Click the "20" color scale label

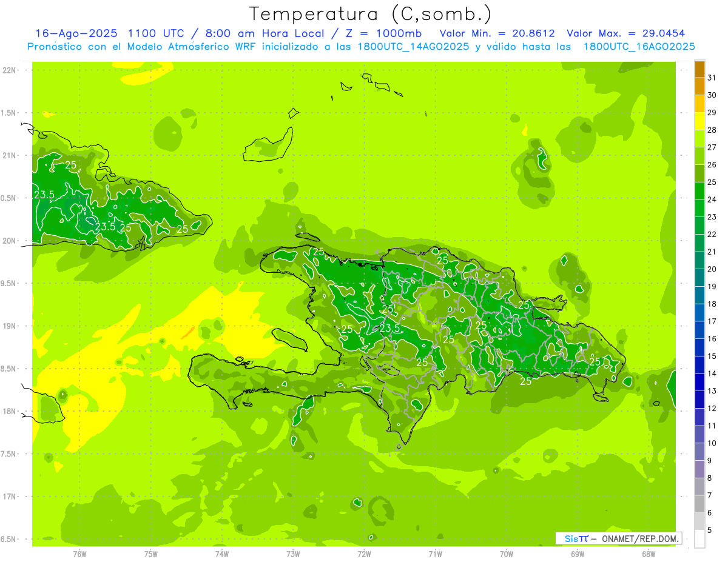pos(712,269)
